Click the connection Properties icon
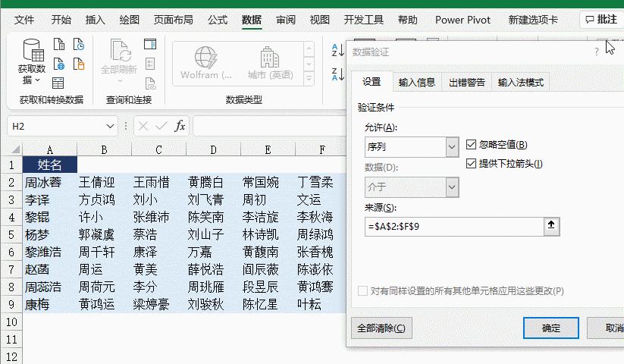 (x=150, y=64)
